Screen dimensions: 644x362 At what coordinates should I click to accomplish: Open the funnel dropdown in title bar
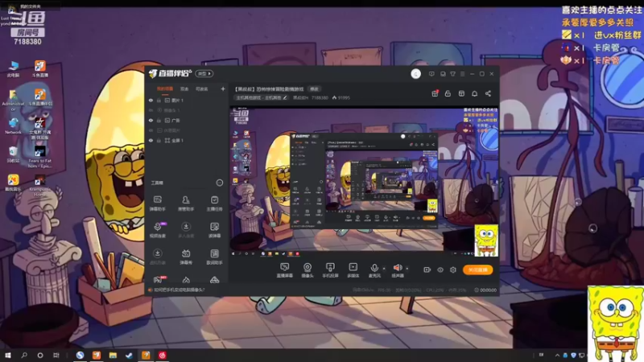[452, 74]
